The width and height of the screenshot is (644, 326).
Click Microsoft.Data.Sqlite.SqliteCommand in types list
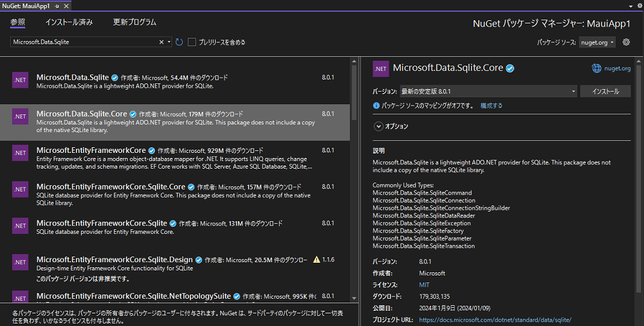(422, 193)
